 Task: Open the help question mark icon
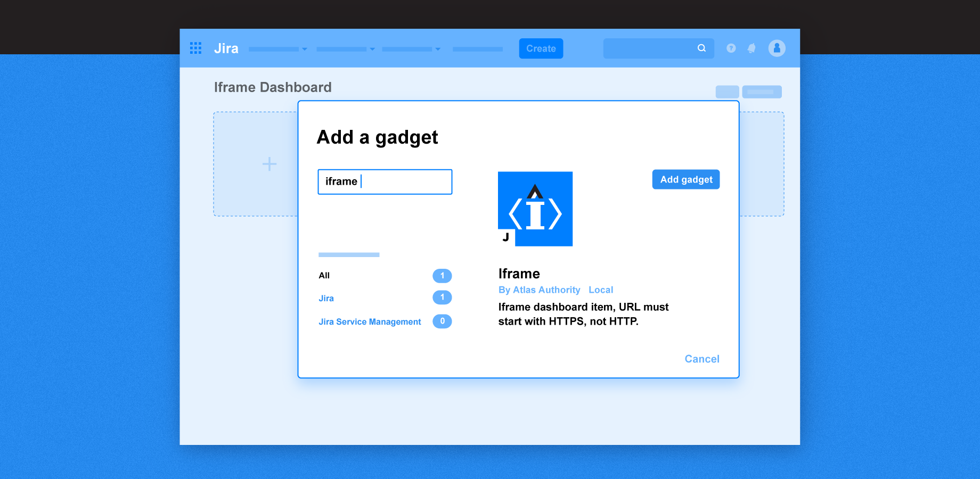pos(731,48)
